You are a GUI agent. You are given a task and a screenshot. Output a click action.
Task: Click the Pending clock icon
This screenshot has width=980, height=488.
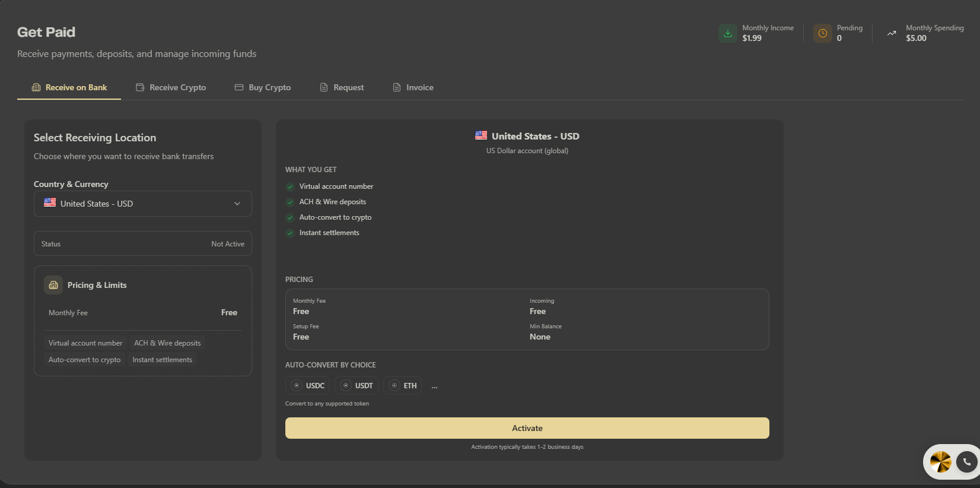tap(822, 33)
